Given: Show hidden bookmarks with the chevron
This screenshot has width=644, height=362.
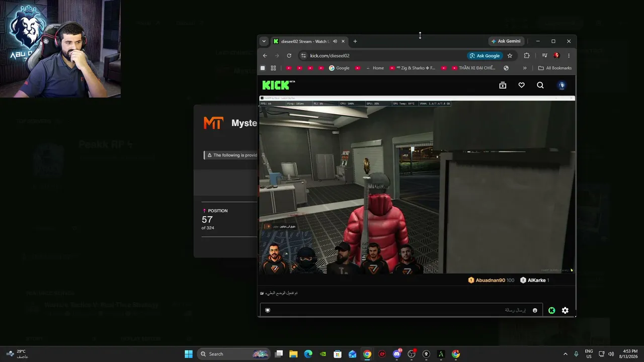Looking at the screenshot, I should 525,68.
